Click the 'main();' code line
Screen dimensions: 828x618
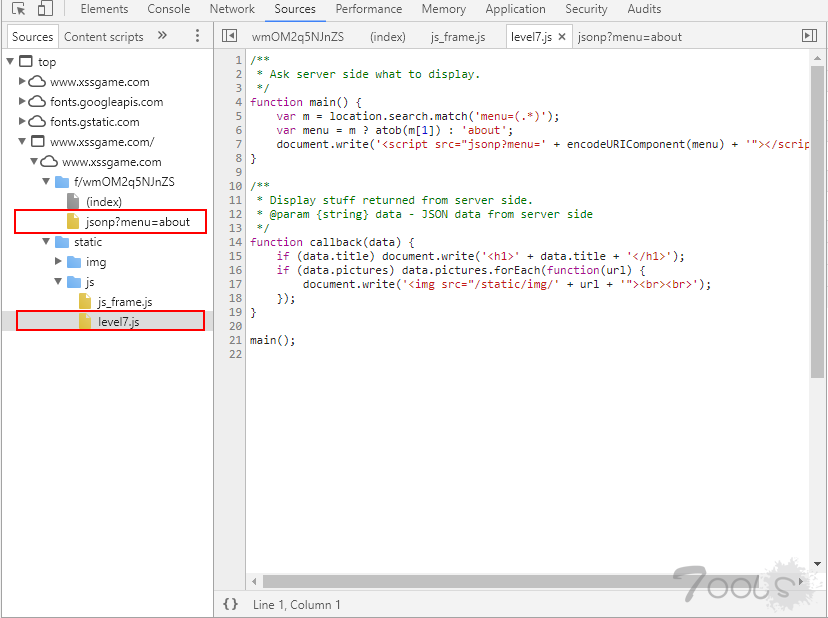(x=272, y=340)
